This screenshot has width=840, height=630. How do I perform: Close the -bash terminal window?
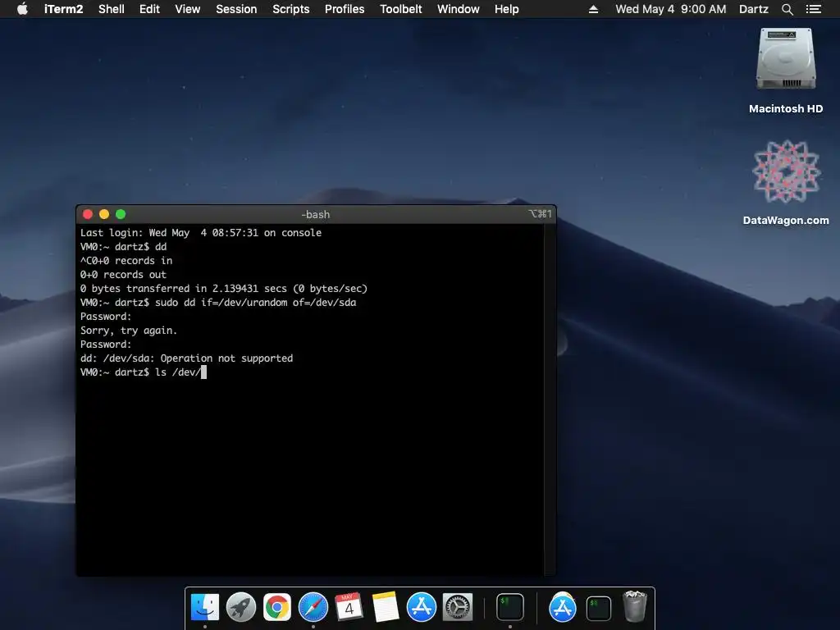(88, 214)
